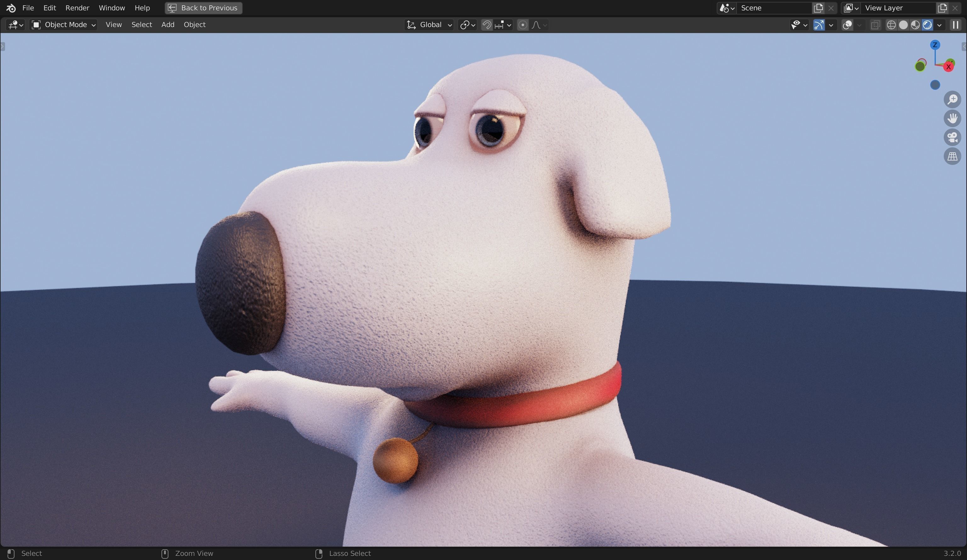Image resolution: width=967 pixels, height=560 pixels.
Task: Open the Object Mode dropdown
Action: coord(64,25)
